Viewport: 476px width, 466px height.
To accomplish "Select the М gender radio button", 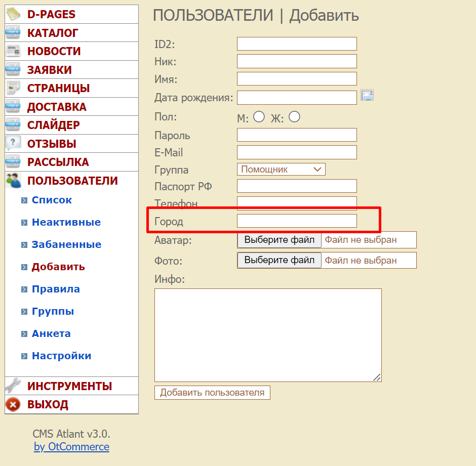I will pyautogui.click(x=259, y=116).
